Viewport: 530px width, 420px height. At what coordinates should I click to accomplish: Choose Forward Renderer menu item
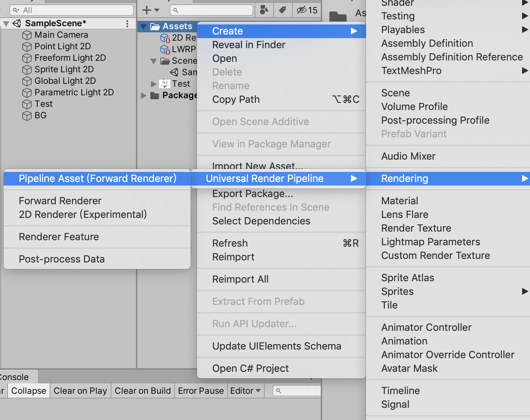(97, 201)
